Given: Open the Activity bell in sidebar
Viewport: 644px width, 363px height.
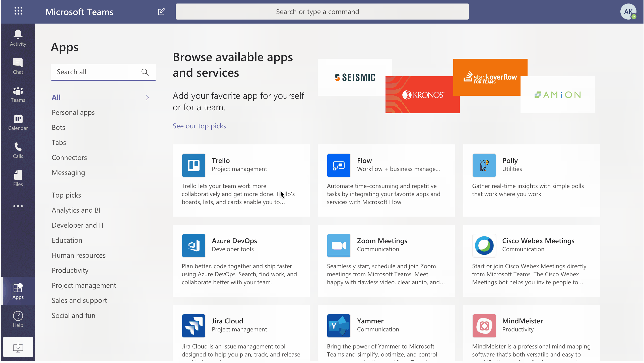Looking at the screenshot, I should tap(18, 38).
